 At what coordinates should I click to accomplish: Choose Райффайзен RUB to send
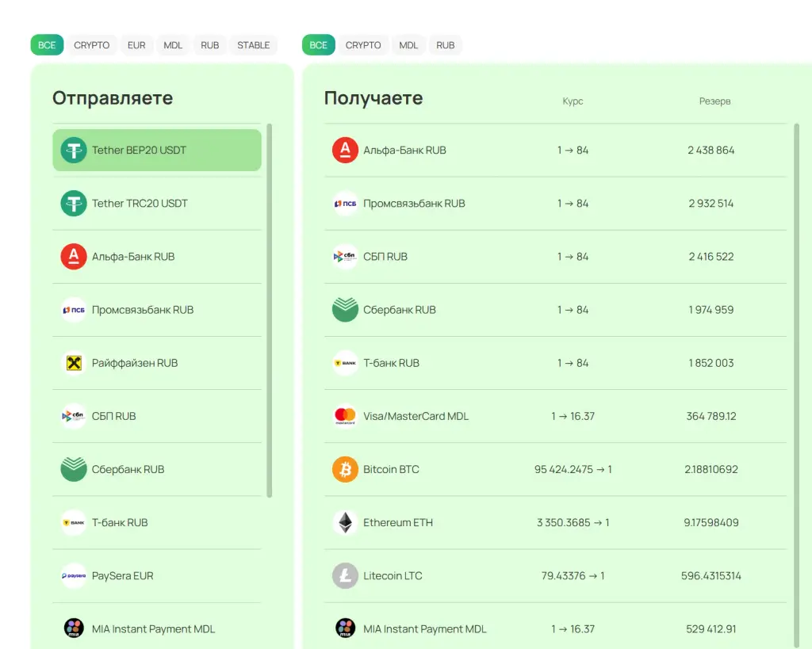click(157, 363)
